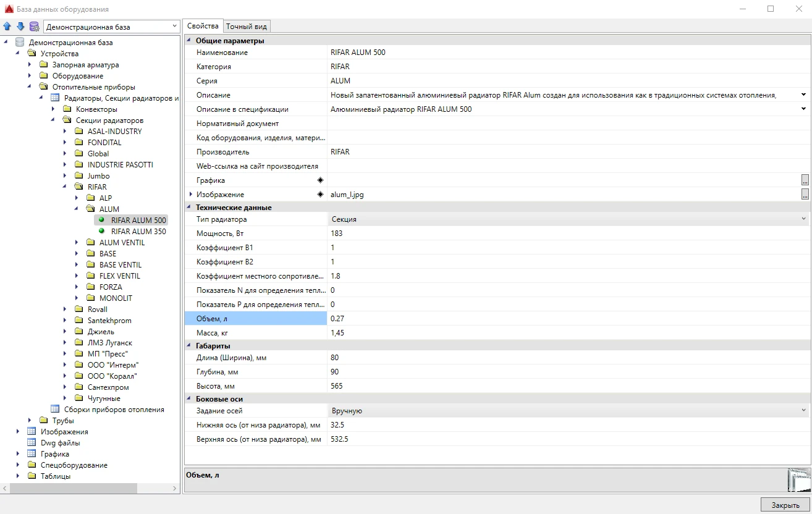Expand the ALUM VENTIL folder
Image resolution: width=812 pixels, height=514 pixels.
click(77, 243)
